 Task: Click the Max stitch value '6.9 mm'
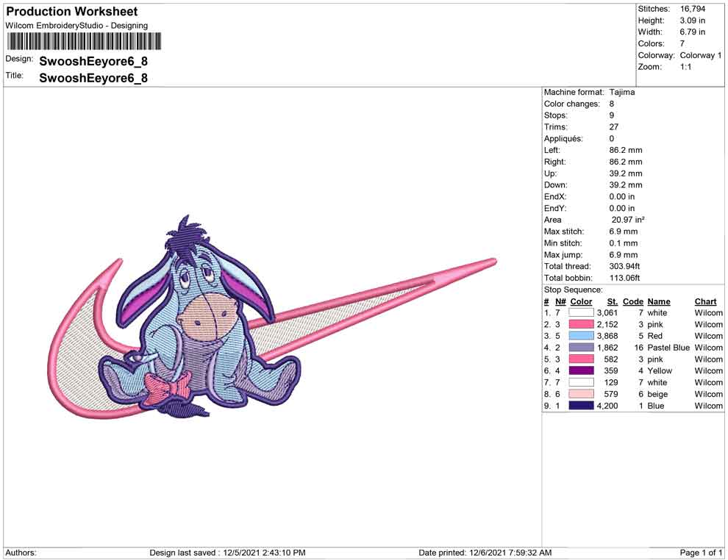(624, 231)
